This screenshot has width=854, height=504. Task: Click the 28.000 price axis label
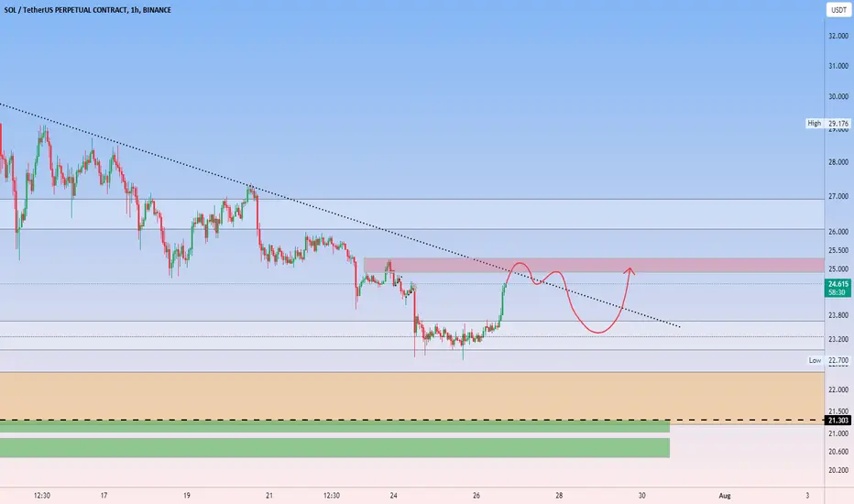[x=838, y=162]
